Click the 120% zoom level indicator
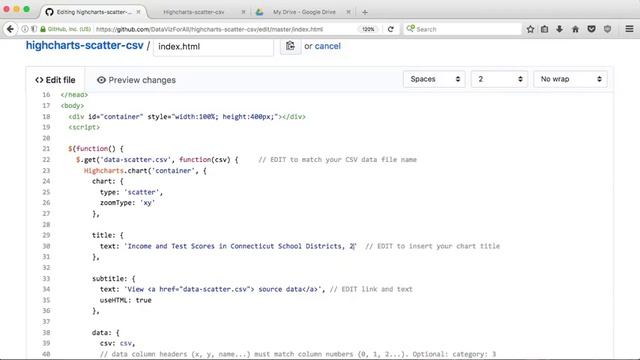The height and width of the screenshot is (360, 640). 368,29
